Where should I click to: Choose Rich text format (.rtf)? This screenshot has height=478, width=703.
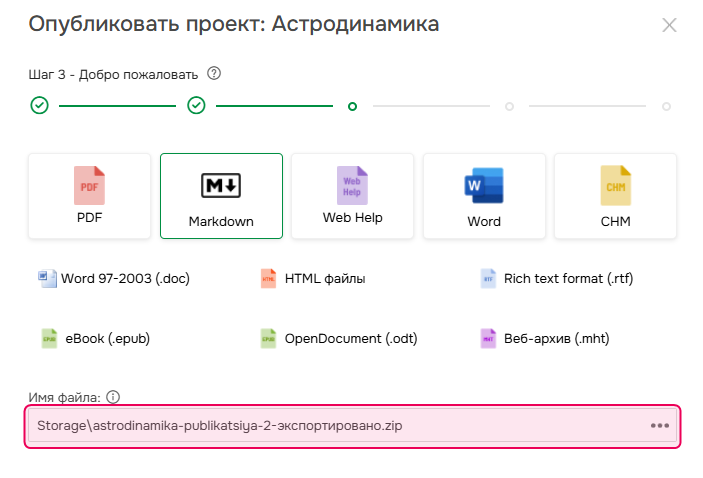tap(556, 278)
